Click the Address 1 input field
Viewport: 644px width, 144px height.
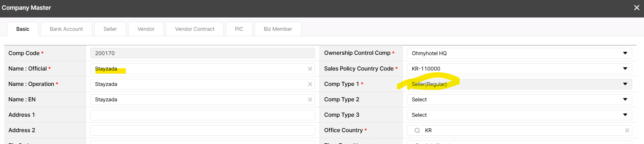coord(203,115)
